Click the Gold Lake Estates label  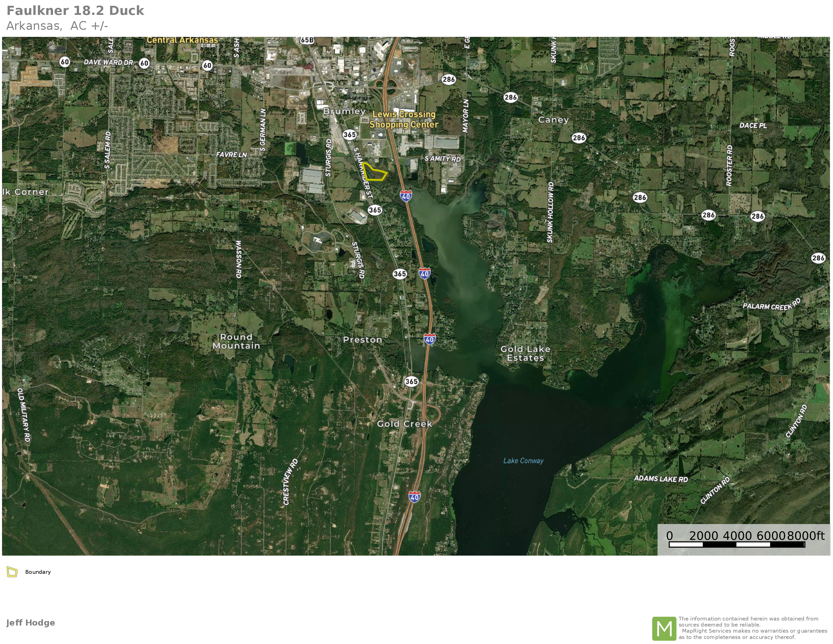click(x=525, y=353)
